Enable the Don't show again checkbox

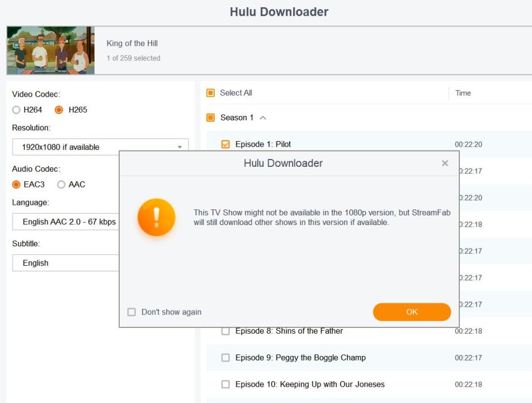pyautogui.click(x=131, y=312)
